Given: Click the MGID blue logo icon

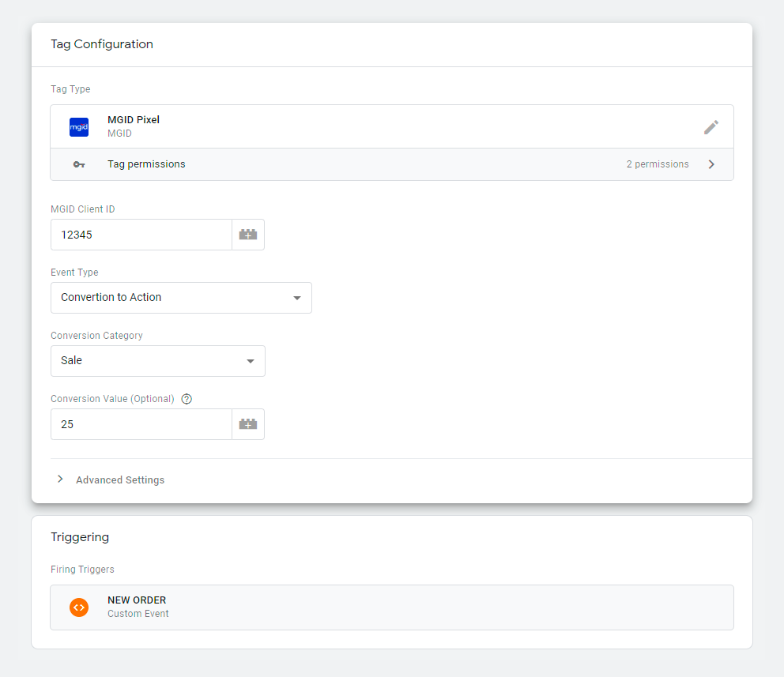Looking at the screenshot, I should point(79,127).
